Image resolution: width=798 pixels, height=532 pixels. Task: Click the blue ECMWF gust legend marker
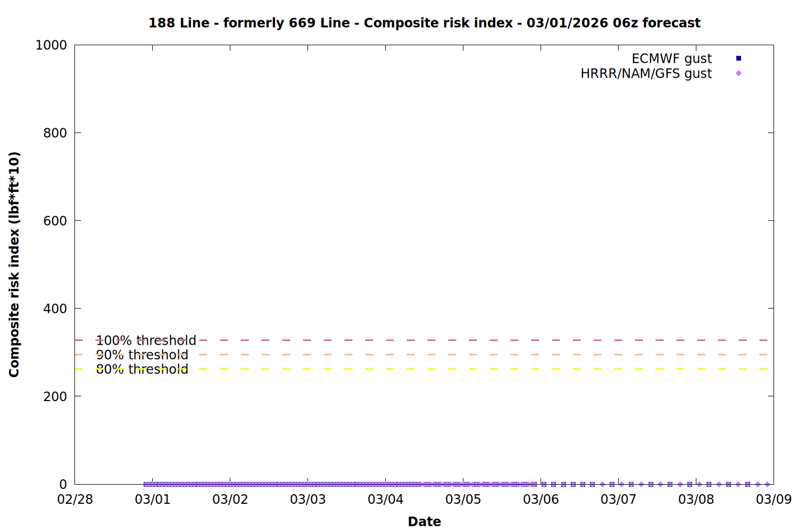pos(738,59)
